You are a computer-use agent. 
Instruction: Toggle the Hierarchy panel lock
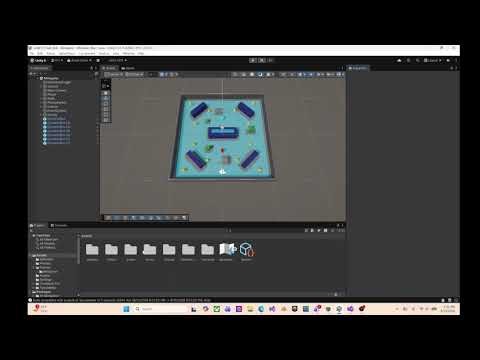coord(91,68)
